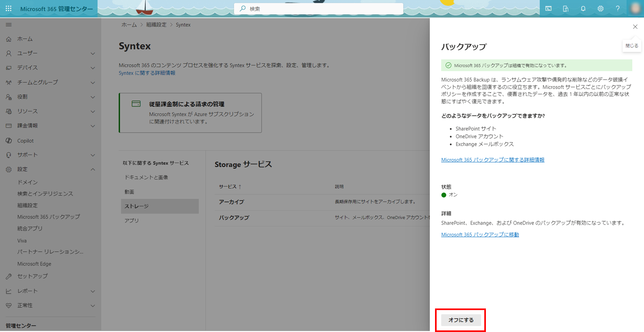Toggle the navigation pane with the hamburger icon
The height and width of the screenshot is (332, 644).
click(x=9, y=24)
